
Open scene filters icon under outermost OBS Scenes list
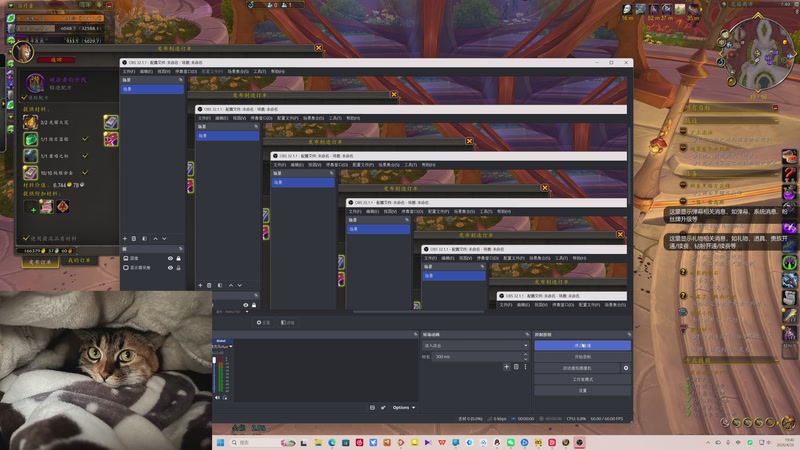click(x=144, y=238)
